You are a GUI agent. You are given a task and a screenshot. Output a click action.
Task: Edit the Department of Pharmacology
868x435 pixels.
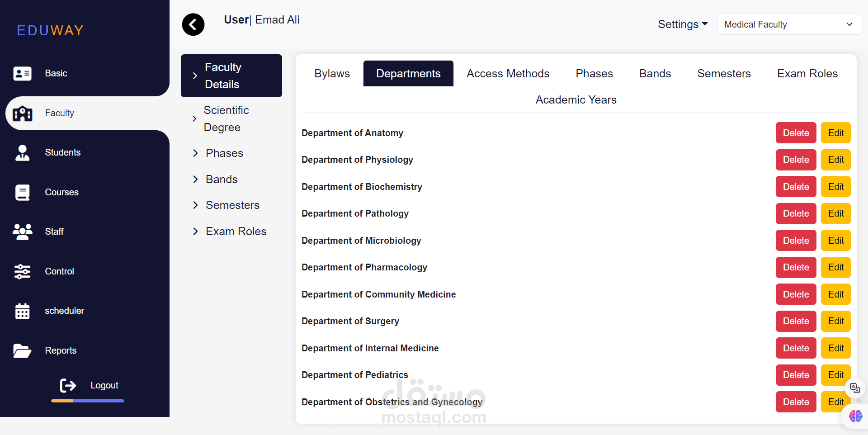(835, 267)
